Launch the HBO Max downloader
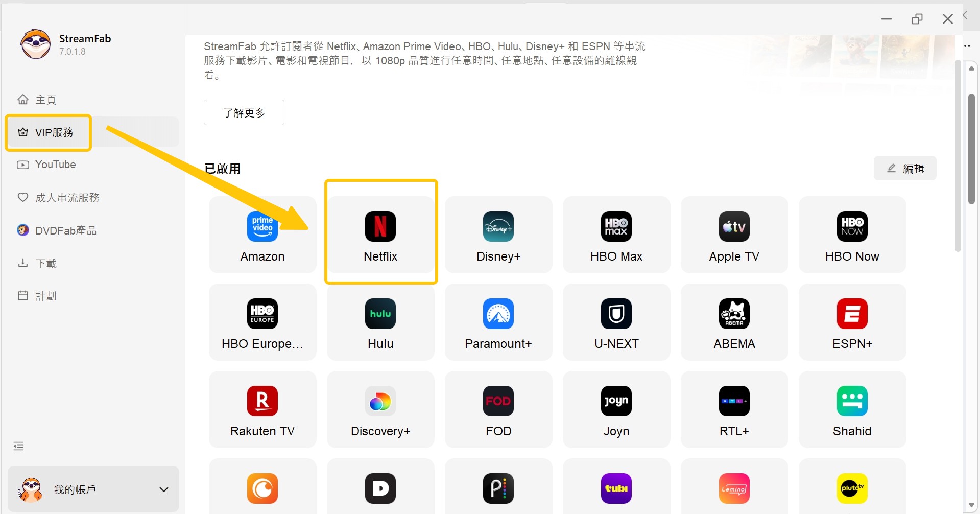The image size is (980, 514). tap(616, 235)
